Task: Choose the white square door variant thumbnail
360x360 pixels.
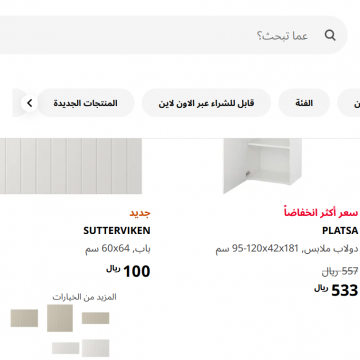Action: tap(95, 348)
